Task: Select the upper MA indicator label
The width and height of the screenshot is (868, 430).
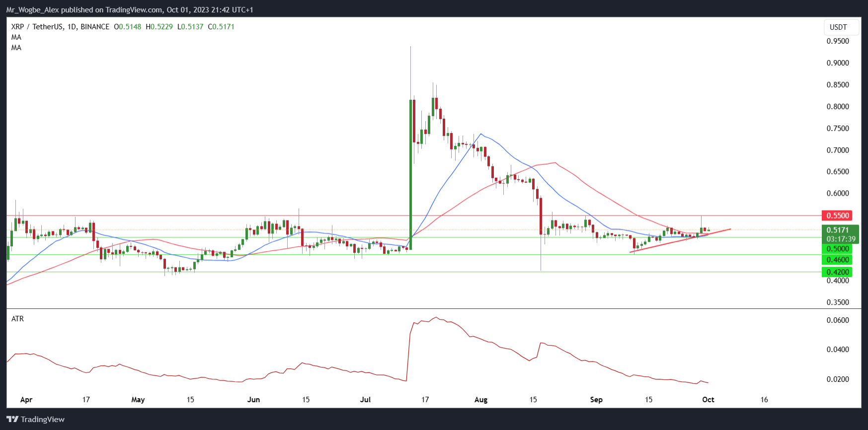Action: click(16, 37)
